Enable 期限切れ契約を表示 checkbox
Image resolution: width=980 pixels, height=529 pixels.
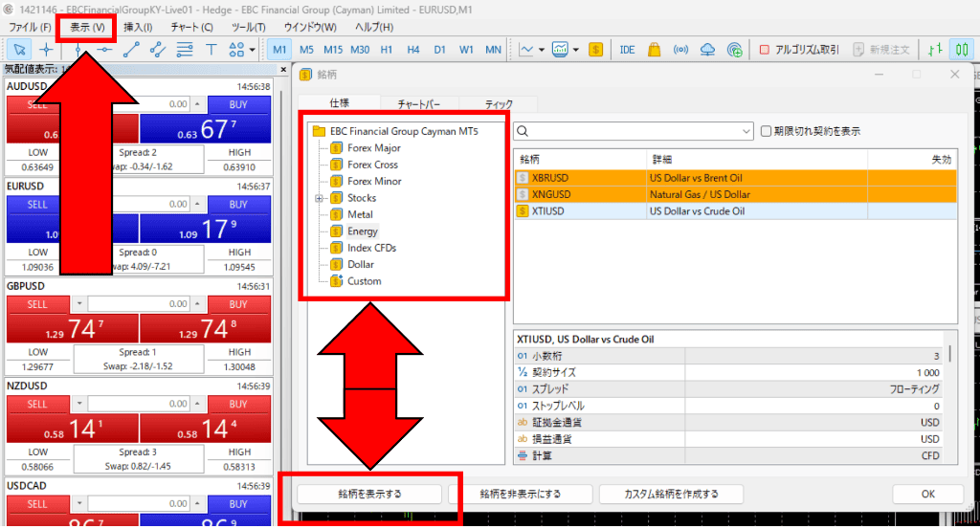(x=766, y=131)
